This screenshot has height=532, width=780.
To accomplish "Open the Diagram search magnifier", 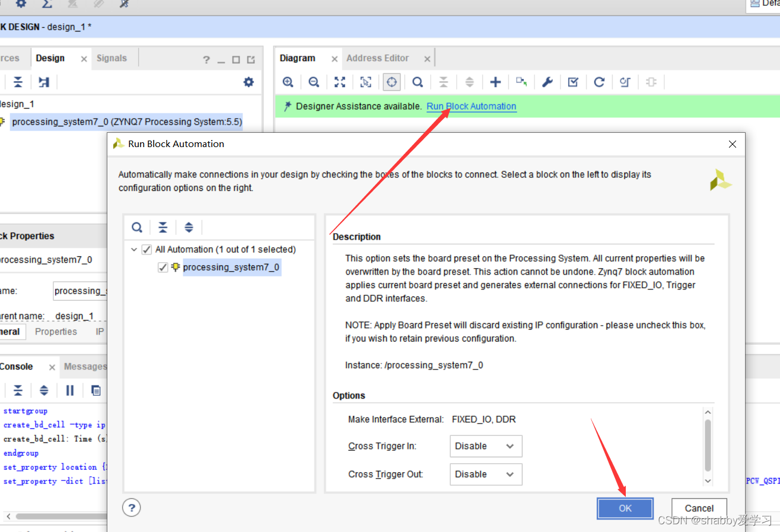I will coord(418,82).
